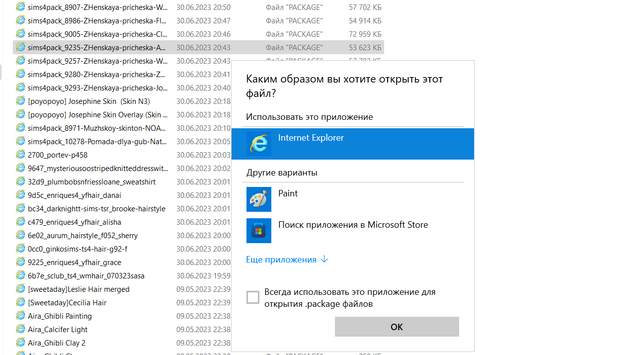Screen dimensions: 644x355
Task: Click the Paint palette icon
Action: 259,199
